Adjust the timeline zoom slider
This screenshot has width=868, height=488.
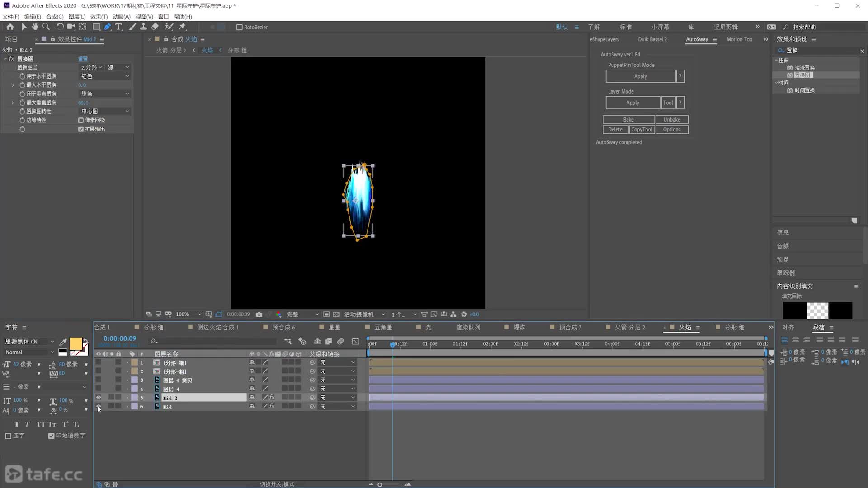tap(380, 484)
